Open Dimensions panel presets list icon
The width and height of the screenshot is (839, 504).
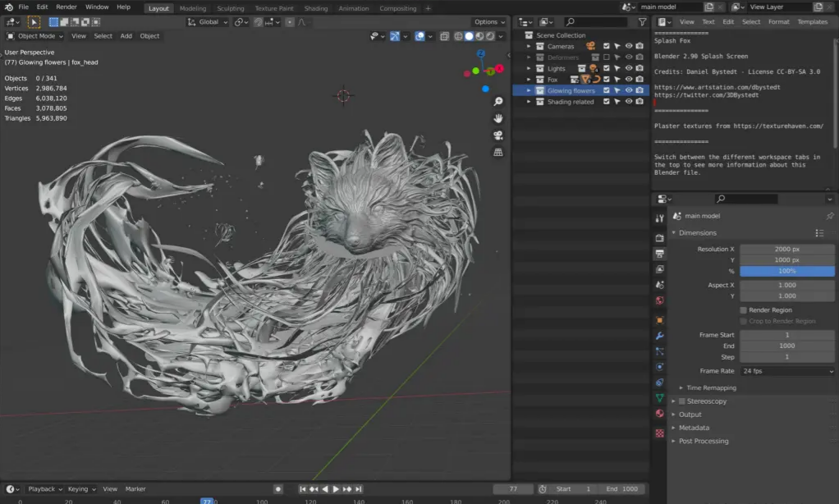pos(819,233)
